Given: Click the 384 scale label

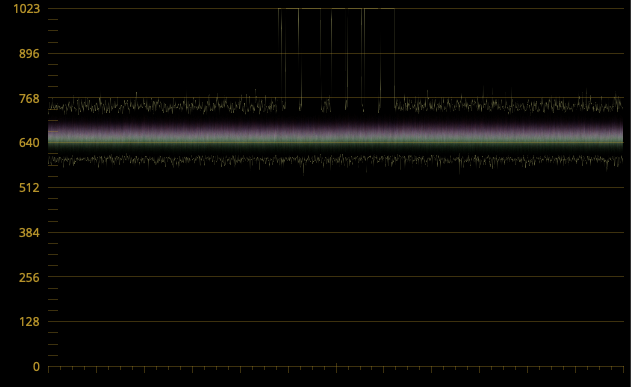Looking at the screenshot, I should point(29,233).
